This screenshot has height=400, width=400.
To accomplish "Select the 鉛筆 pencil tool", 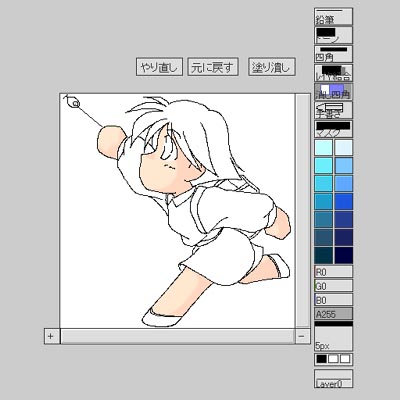I will tap(333, 17).
